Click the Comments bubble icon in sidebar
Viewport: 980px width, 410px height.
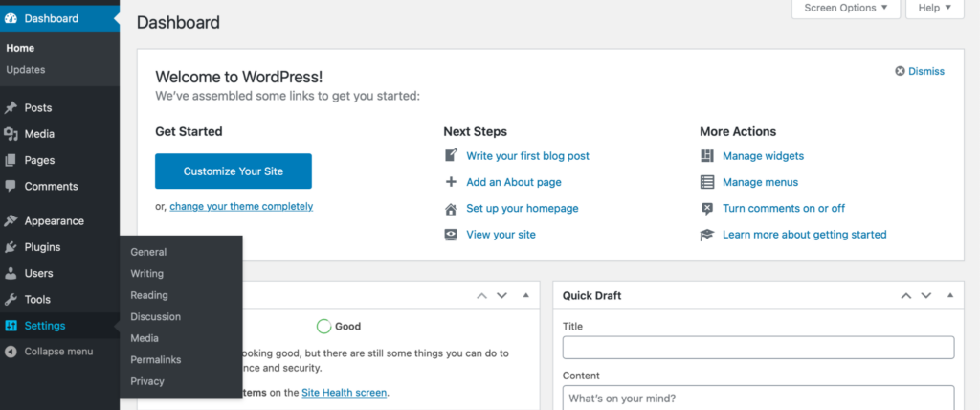tap(11, 186)
